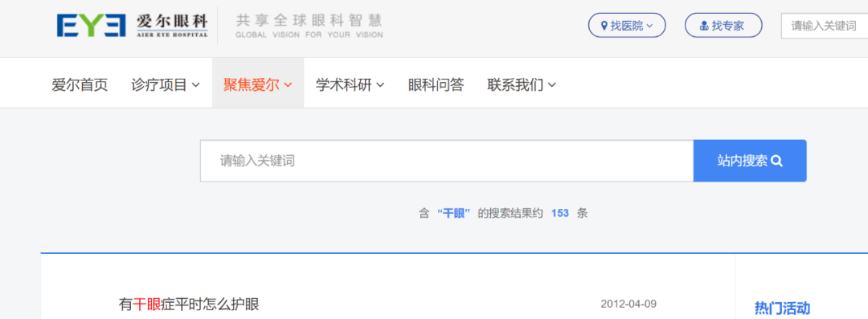Open the 找专家 expert finder
The height and width of the screenshot is (319, 868).
723,26
